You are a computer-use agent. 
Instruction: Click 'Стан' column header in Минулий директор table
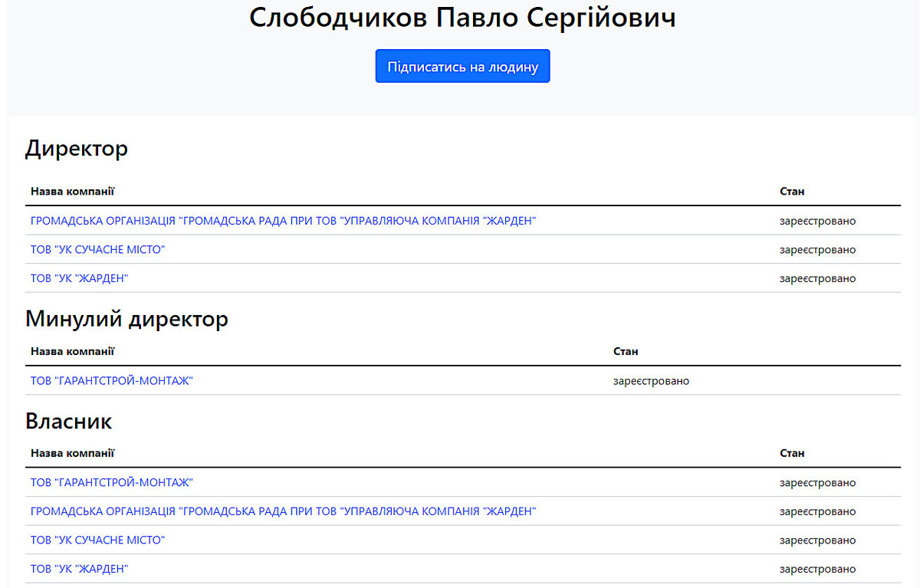pos(626,352)
